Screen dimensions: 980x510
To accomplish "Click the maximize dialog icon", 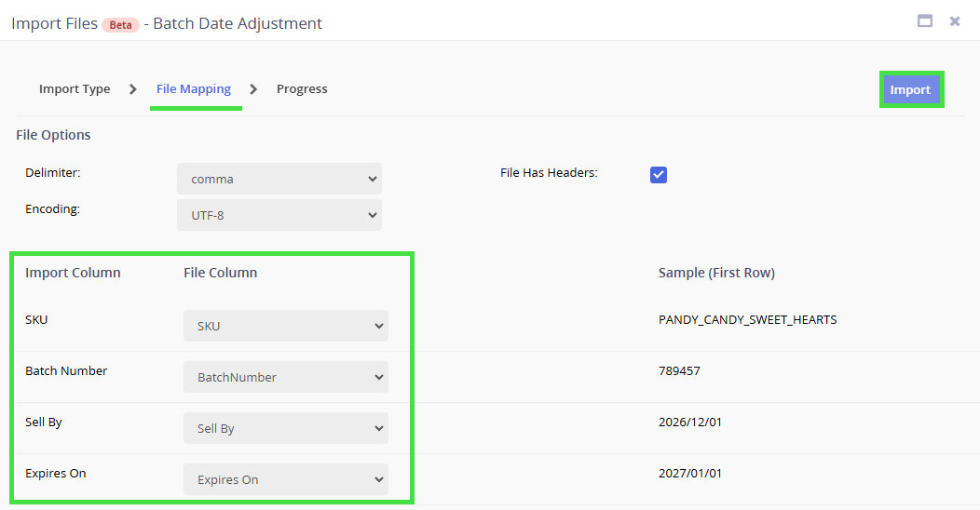I will (x=925, y=20).
